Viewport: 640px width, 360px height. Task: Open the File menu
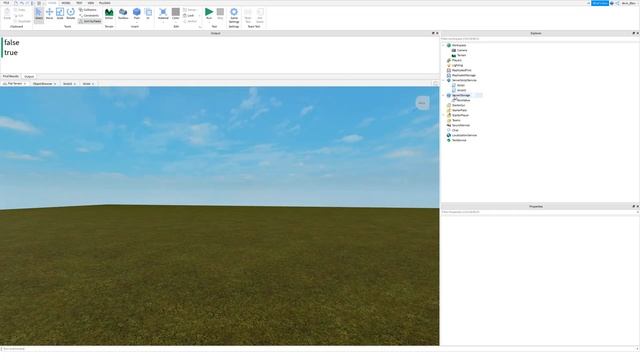6,3
